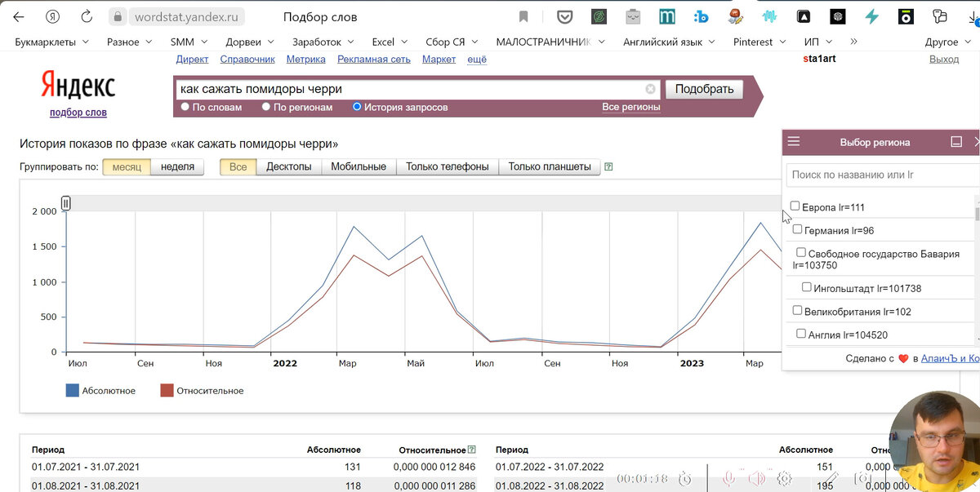Check the Великобритания lr=102 checkbox
The image size is (980, 492).
coord(798,310)
